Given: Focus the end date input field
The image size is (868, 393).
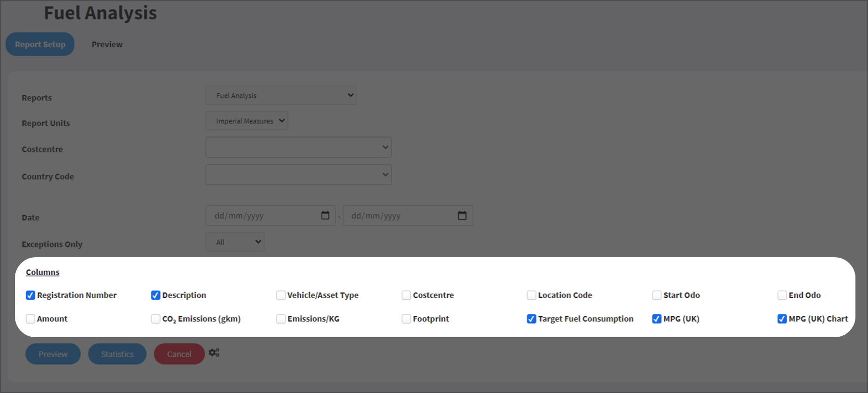Looking at the screenshot, I should (x=408, y=216).
